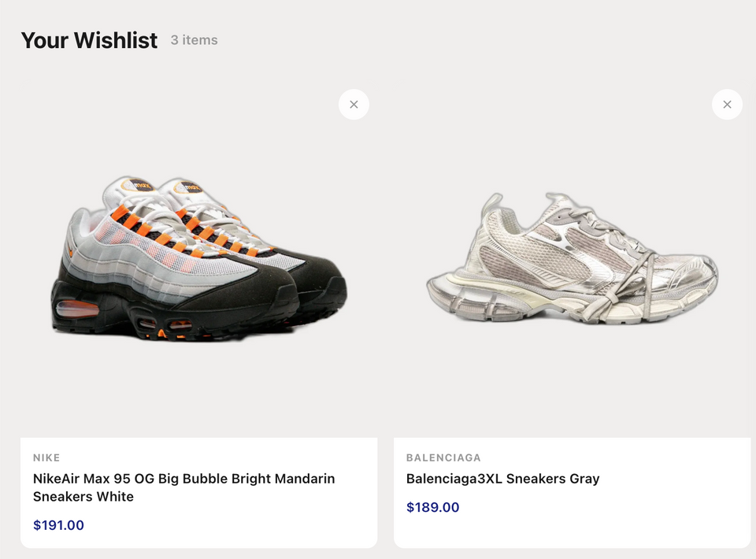Image resolution: width=756 pixels, height=559 pixels.
Task: Remove the Nike Air Max 95 from wishlist
Action: 354,105
